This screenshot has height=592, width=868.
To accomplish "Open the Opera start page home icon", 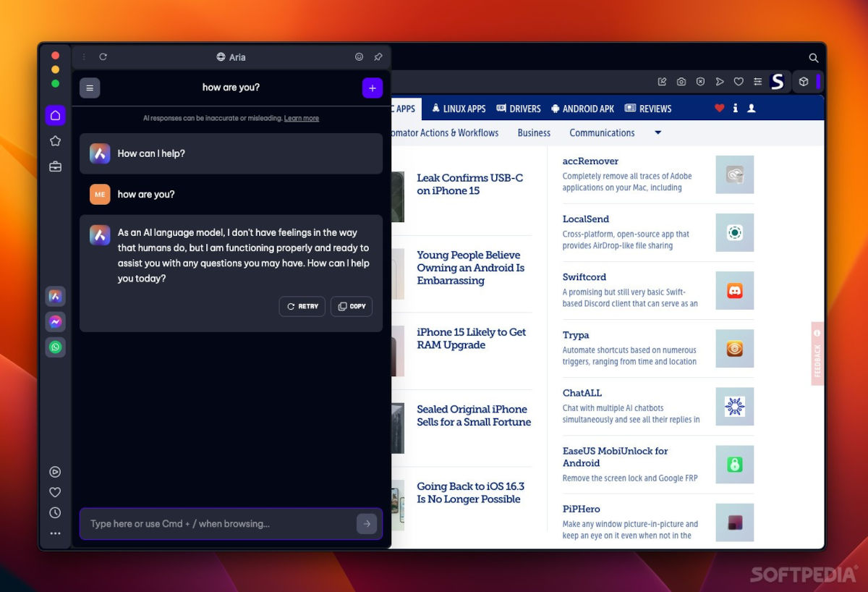I will point(55,115).
